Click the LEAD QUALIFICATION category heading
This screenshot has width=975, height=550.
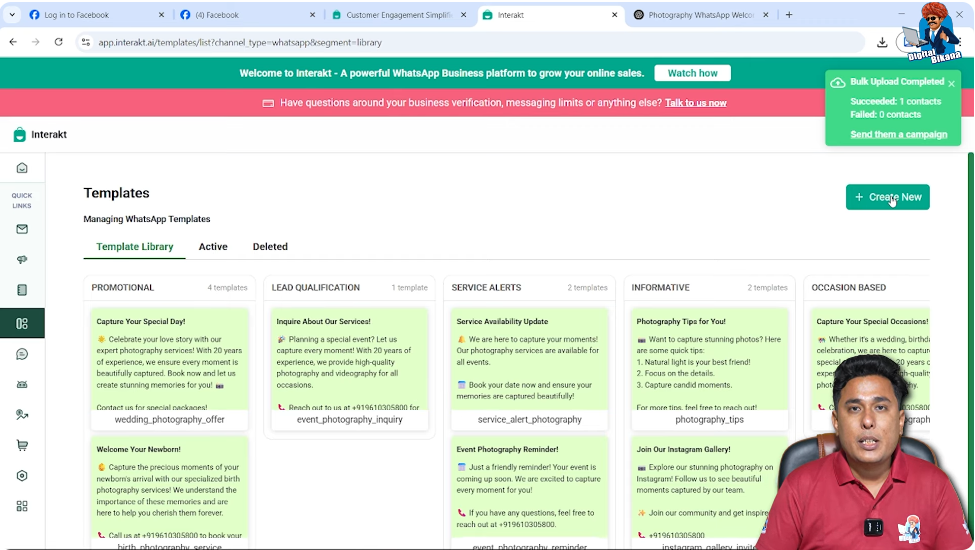(x=315, y=288)
